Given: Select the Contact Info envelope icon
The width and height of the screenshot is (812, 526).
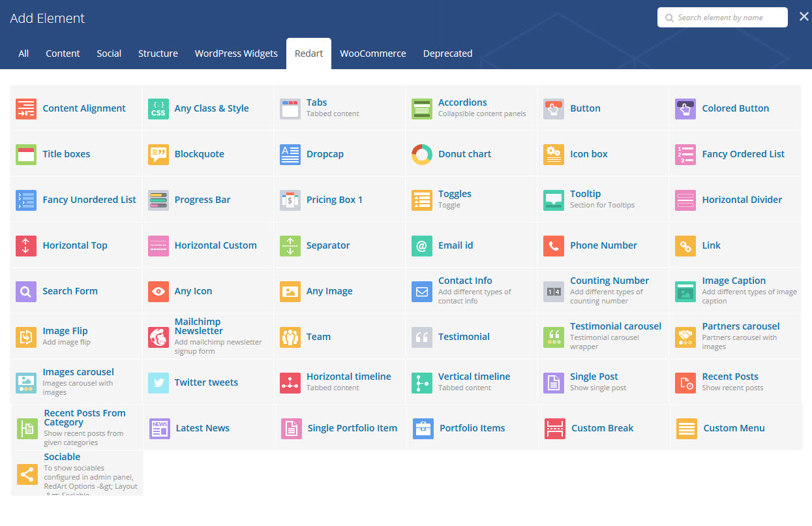Looking at the screenshot, I should tap(422, 292).
